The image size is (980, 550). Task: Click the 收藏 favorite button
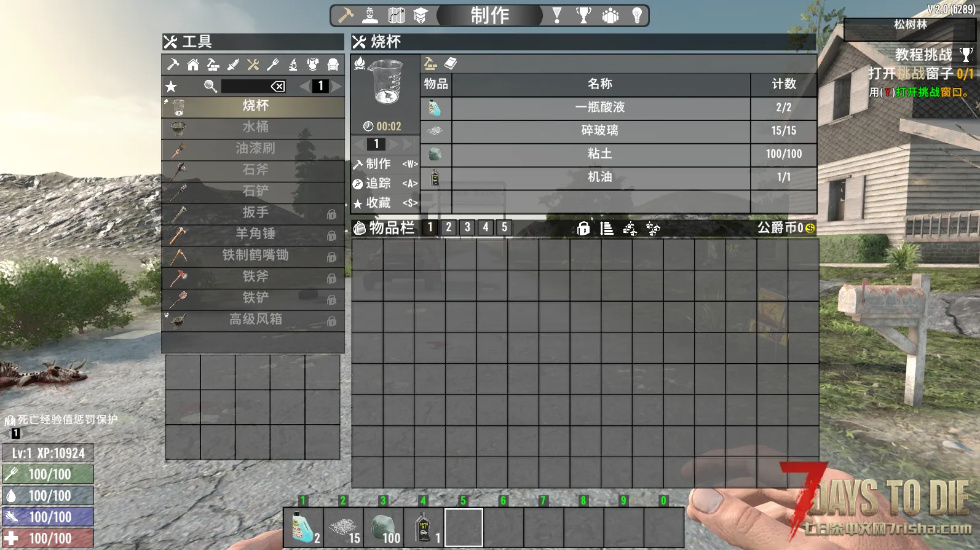click(385, 203)
